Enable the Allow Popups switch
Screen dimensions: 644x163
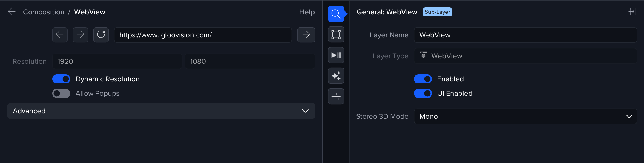[61, 93]
